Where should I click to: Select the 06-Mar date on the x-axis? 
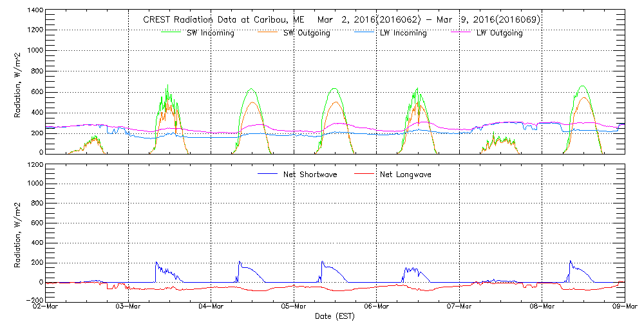click(x=377, y=307)
